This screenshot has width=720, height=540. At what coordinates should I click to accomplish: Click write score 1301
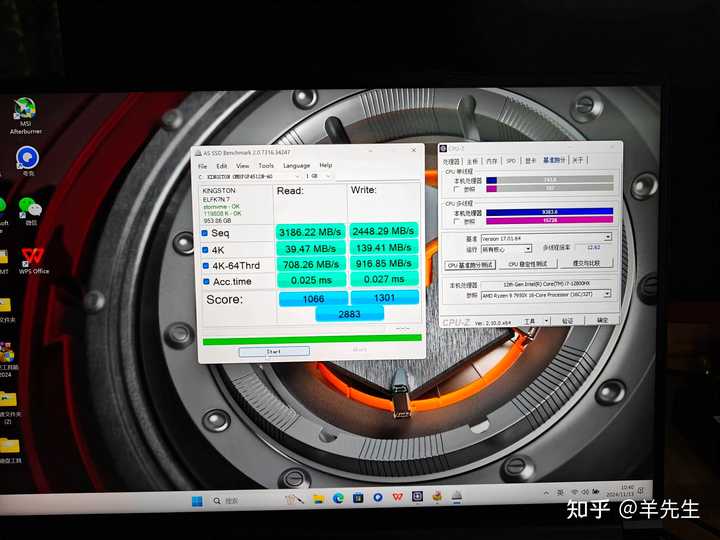[384, 298]
